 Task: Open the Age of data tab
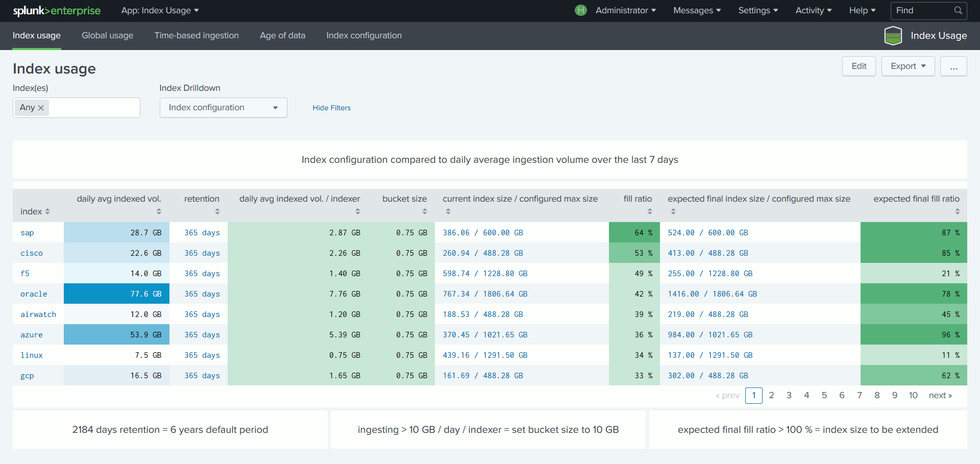coord(282,35)
